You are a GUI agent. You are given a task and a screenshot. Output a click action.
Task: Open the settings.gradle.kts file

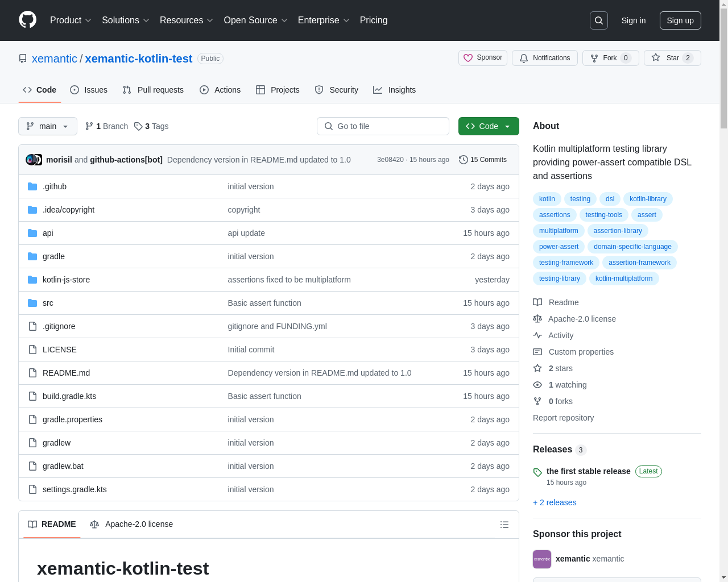tap(75, 489)
